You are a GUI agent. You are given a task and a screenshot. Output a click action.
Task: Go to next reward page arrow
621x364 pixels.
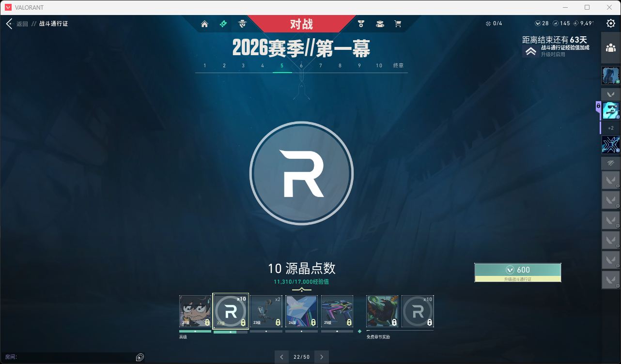click(321, 357)
